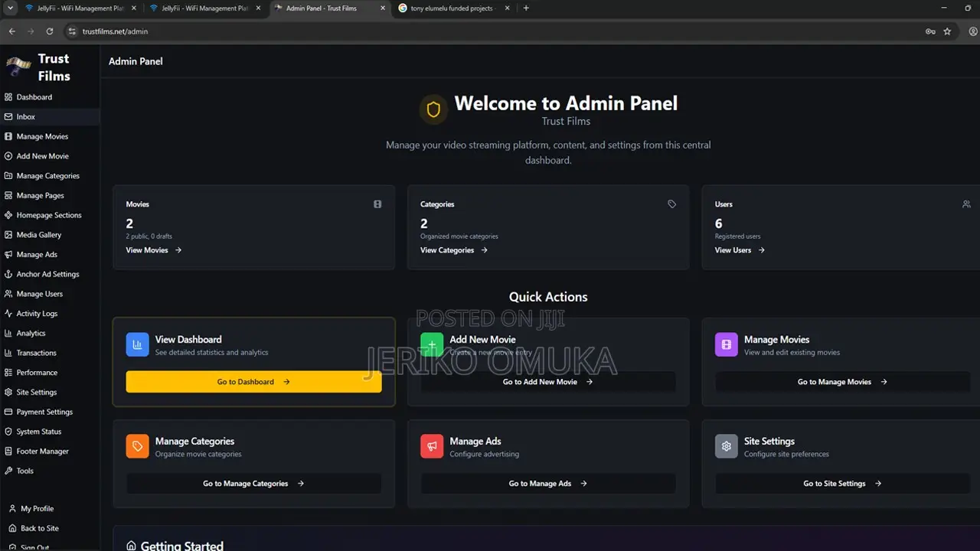980x551 pixels.
Task: Click the Analytics chart sidebar icon
Action: [8, 334]
